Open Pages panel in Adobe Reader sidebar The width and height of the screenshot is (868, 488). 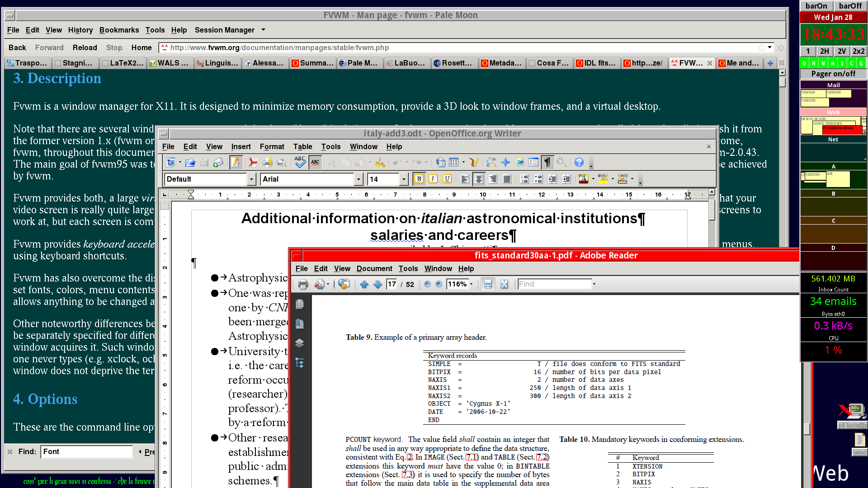pyautogui.click(x=299, y=304)
